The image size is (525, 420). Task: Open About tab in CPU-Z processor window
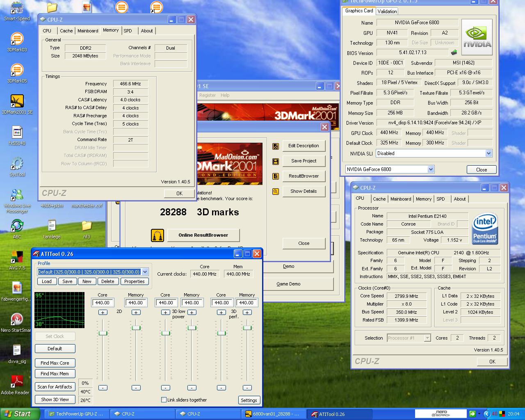460,199
